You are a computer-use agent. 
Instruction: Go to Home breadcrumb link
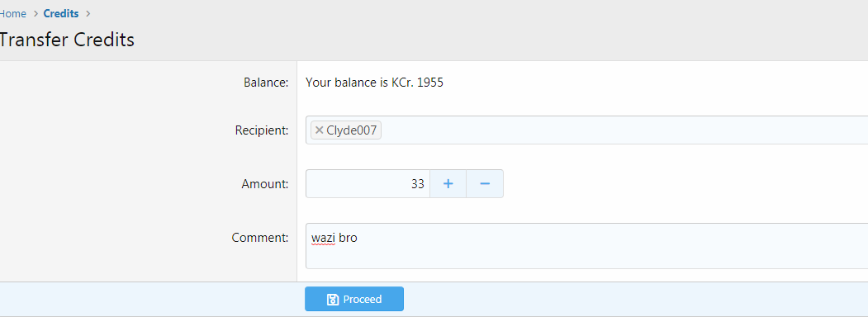coord(12,14)
